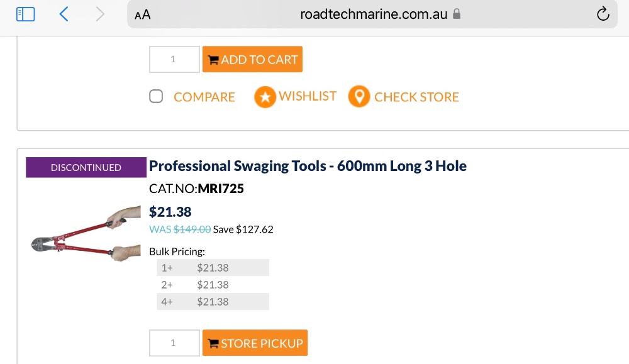Click the Compare text link
Viewport: 629px width, 364px height.
[204, 97]
